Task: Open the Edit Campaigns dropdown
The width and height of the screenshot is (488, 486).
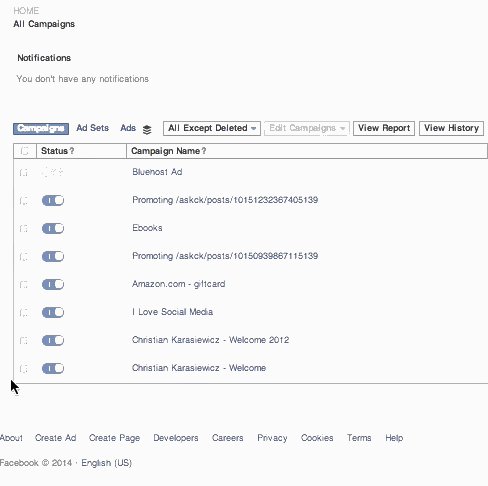Action: (307, 128)
